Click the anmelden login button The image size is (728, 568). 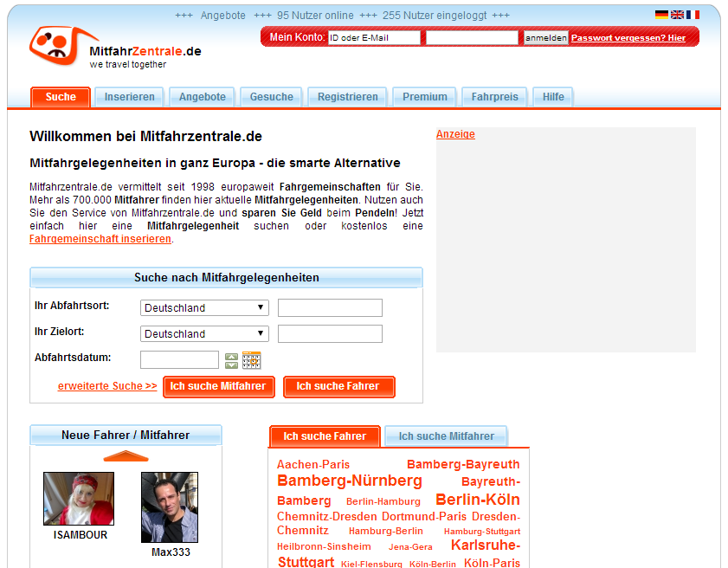(x=546, y=37)
